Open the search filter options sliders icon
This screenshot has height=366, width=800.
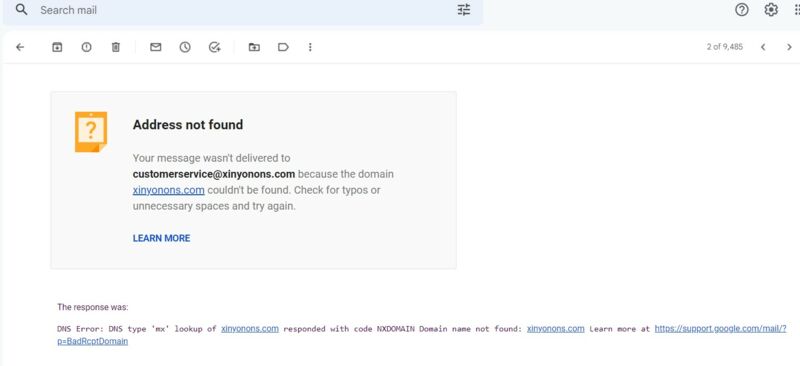(x=464, y=10)
